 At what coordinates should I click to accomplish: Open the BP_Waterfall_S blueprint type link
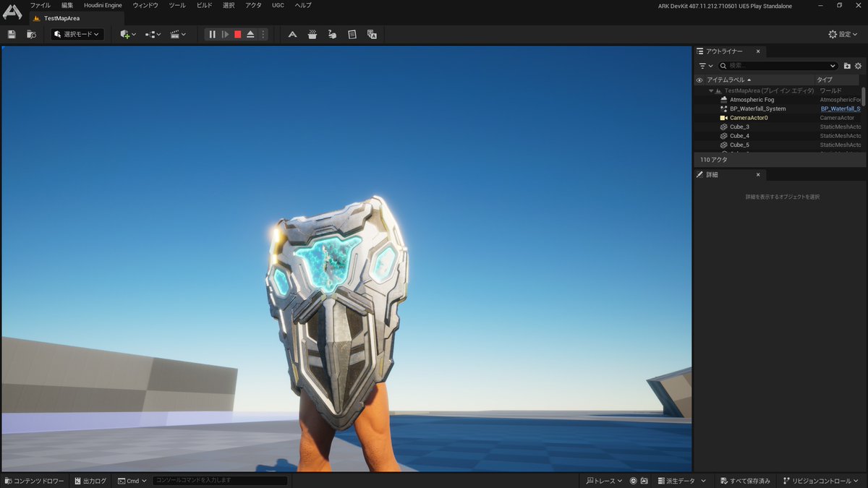(841, 108)
